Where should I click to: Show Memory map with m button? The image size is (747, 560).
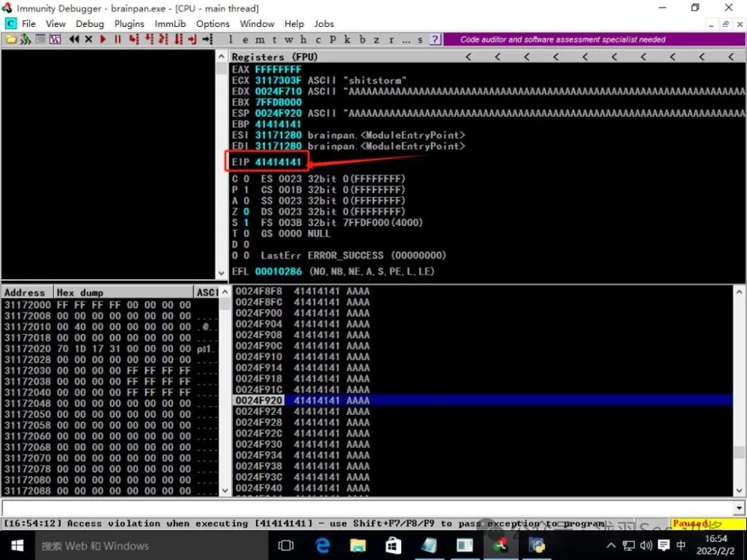click(259, 39)
